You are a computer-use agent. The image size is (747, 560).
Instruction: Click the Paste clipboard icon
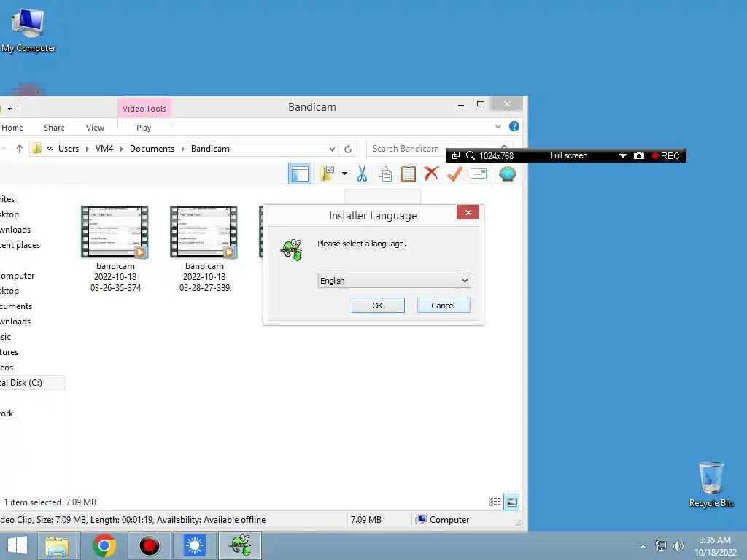click(409, 174)
